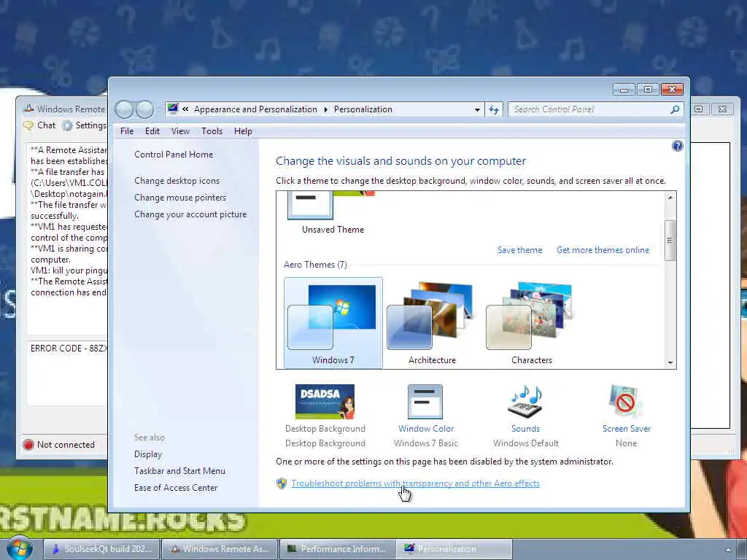Click theme list scroll down arrow
The width and height of the screenshot is (747, 560).
(x=670, y=362)
